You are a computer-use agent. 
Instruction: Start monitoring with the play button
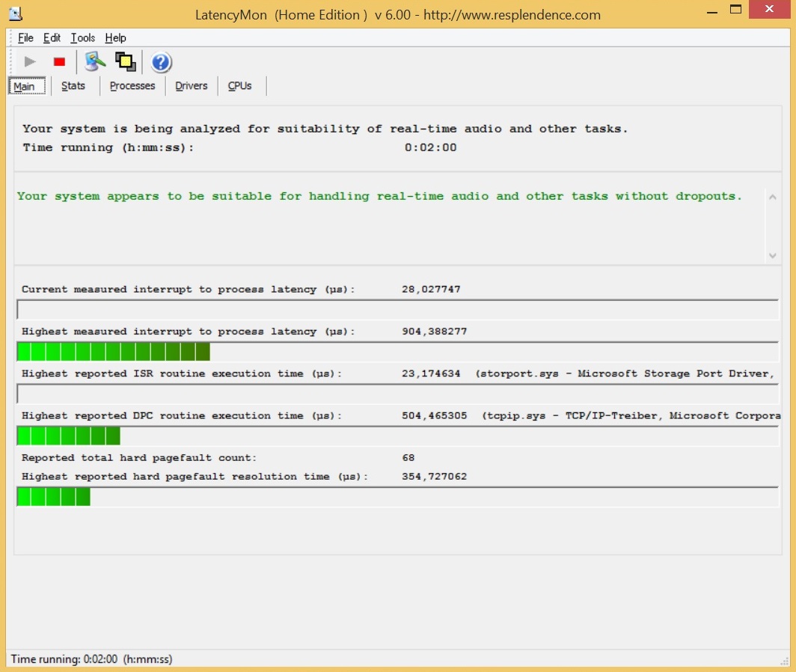pos(30,62)
